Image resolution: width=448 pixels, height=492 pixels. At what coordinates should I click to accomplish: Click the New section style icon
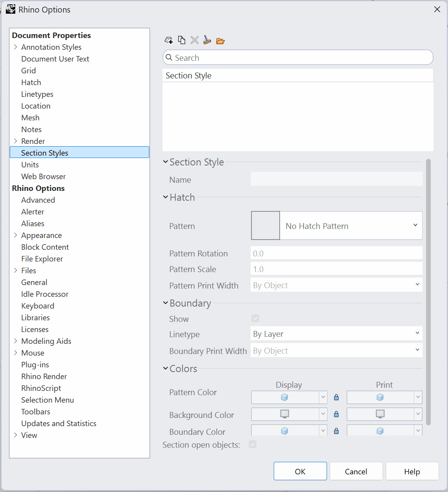(x=169, y=40)
